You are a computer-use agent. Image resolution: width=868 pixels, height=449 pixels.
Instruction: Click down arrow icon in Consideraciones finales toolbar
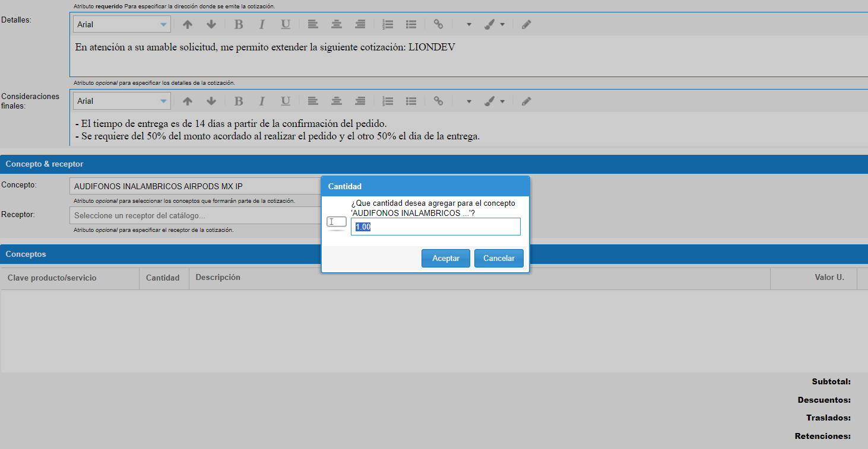[x=211, y=101]
